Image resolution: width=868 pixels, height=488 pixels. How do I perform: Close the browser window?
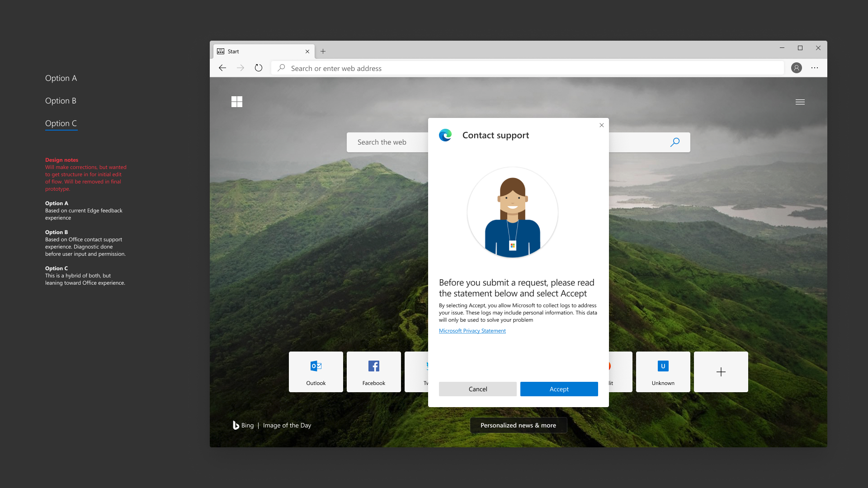(x=818, y=48)
